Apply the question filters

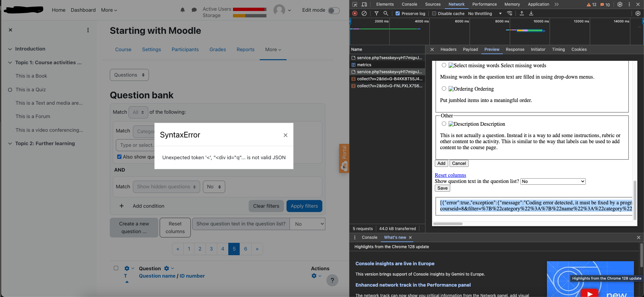(304, 206)
